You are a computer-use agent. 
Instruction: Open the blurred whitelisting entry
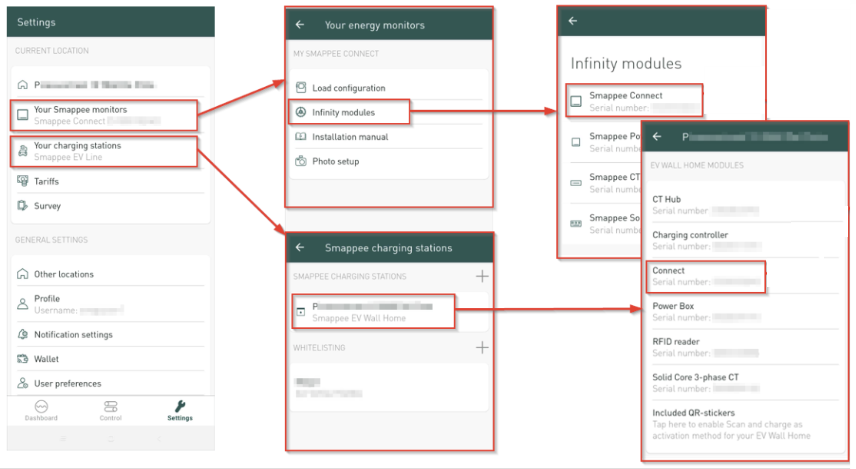pyautogui.click(x=388, y=387)
